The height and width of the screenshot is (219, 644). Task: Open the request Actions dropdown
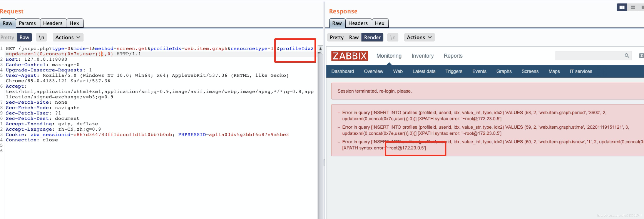tap(68, 37)
